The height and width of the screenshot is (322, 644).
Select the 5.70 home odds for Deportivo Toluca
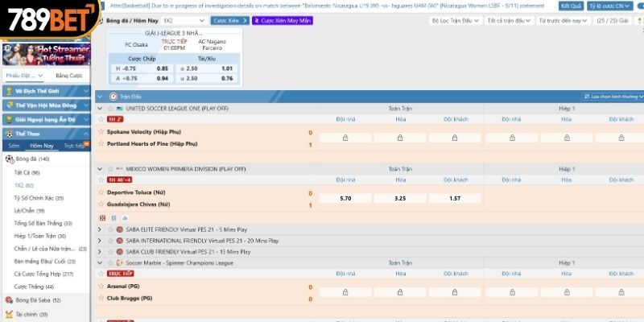345,198
